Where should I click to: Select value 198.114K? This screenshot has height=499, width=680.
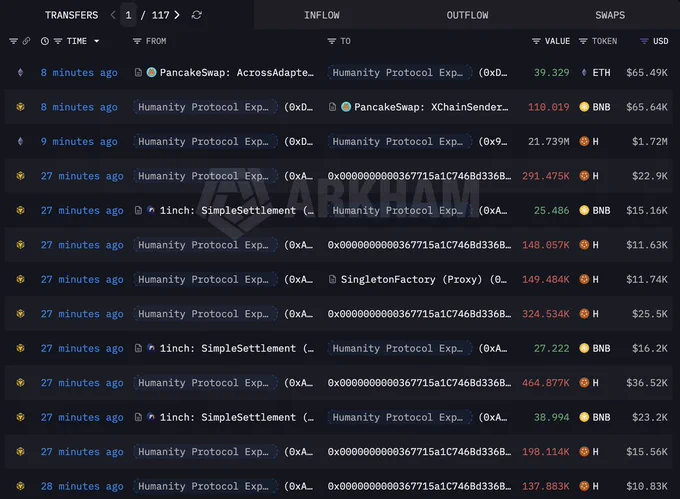pos(546,451)
